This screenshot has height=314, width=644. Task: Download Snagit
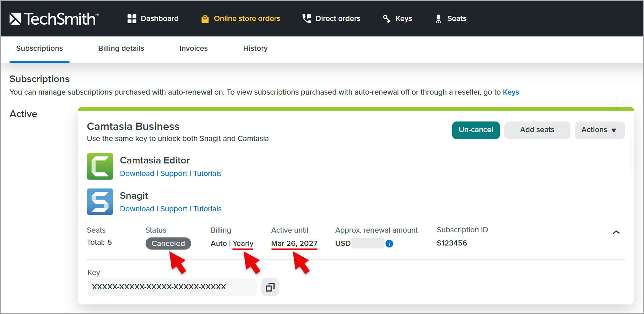137,209
